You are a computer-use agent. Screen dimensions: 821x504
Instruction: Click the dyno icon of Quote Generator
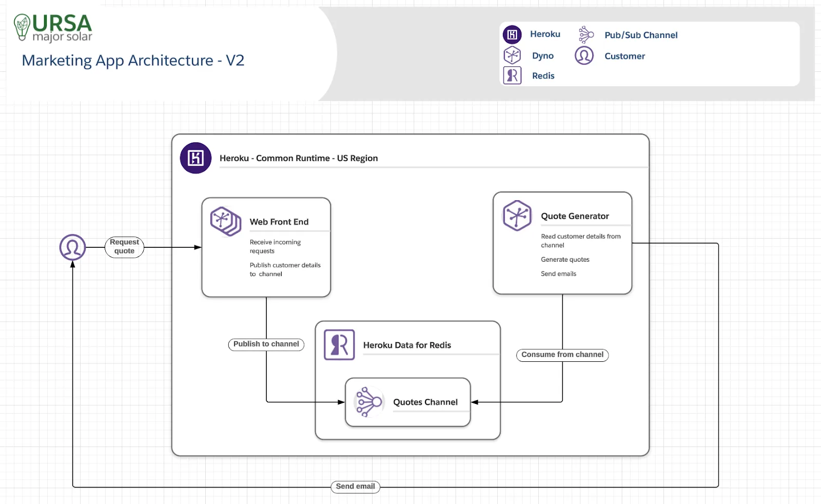click(517, 216)
